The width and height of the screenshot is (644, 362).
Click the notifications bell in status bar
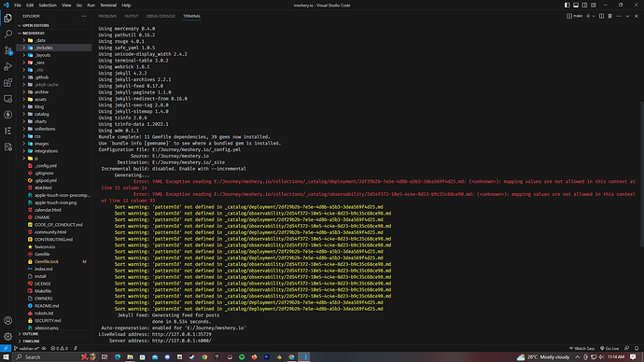tap(637, 348)
